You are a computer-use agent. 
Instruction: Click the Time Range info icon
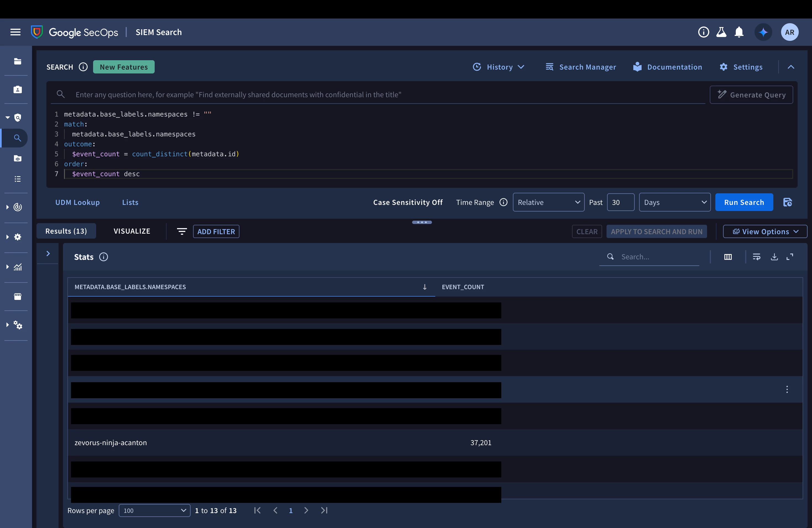pos(503,202)
